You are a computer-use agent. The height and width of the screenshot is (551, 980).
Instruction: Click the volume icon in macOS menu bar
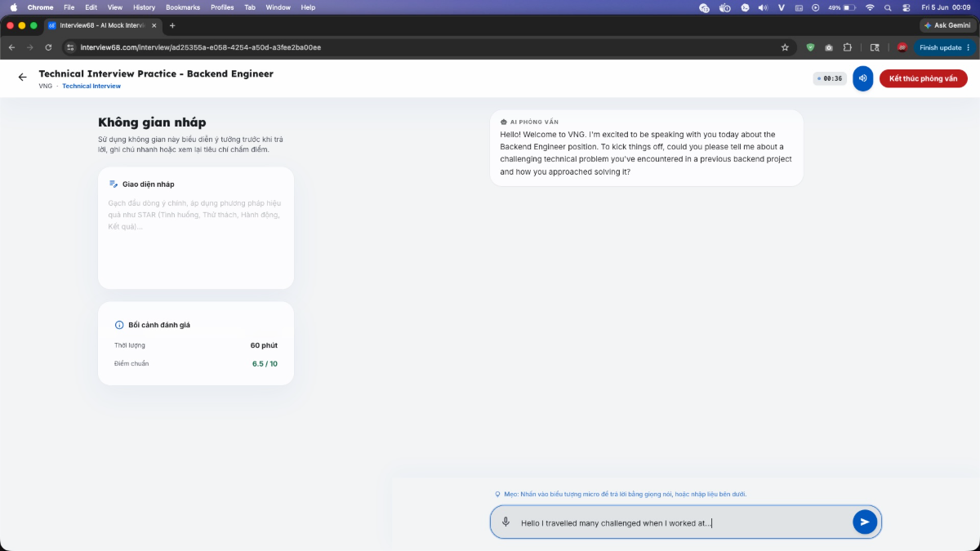pos(763,7)
